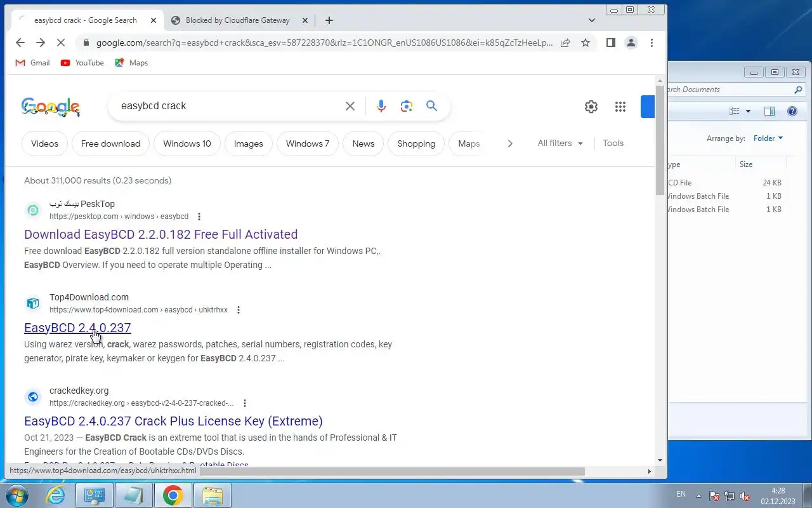Click the vertical scrollbar in Chrome
Image resolution: width=812 pixels, height=508 pixels.
point(660,140)
